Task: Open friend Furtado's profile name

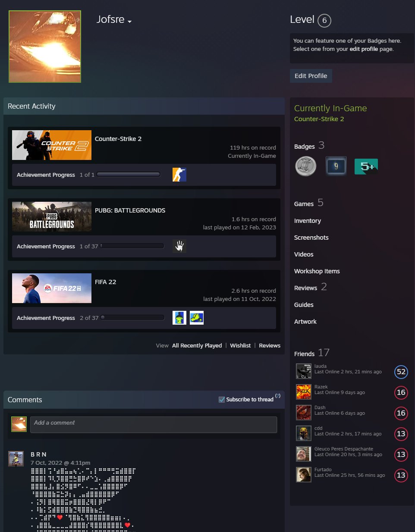Action: point(323,469)
